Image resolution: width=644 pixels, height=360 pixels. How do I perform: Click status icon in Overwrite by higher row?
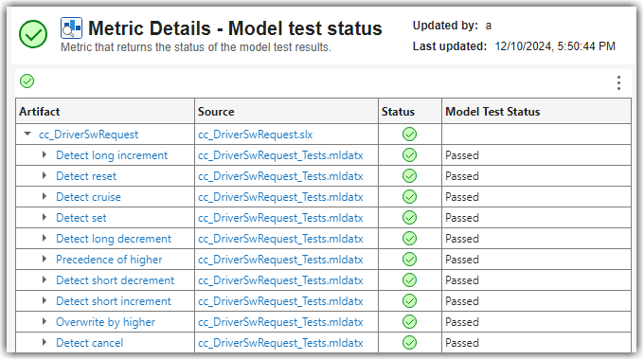point(409,322)
